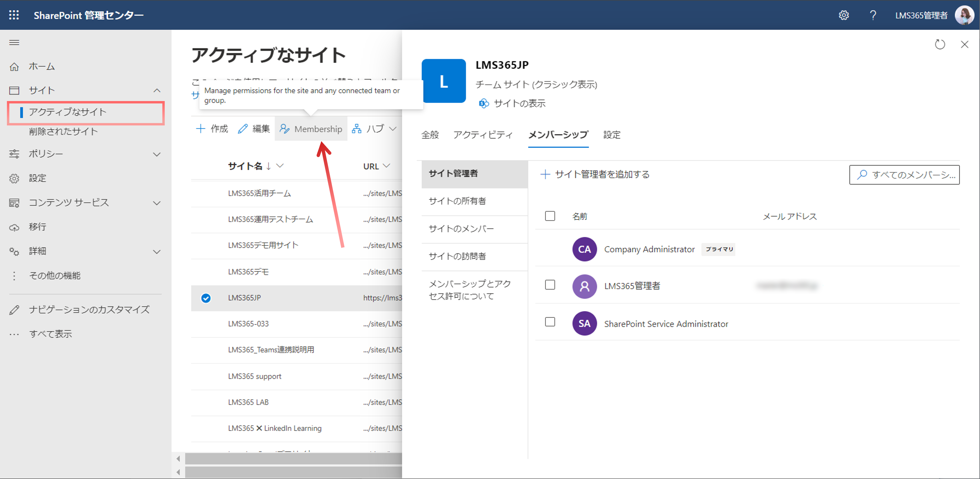Click the コンテンツ サービス icon
Screen dimensions: 980x479
14,203
